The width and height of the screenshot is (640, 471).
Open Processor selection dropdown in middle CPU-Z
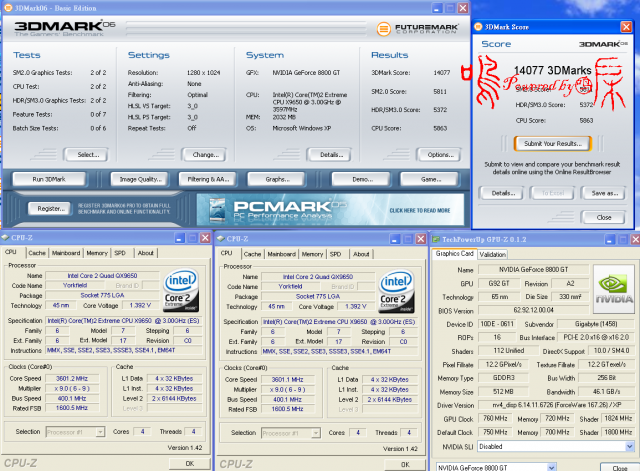click(x=291, y=433)
